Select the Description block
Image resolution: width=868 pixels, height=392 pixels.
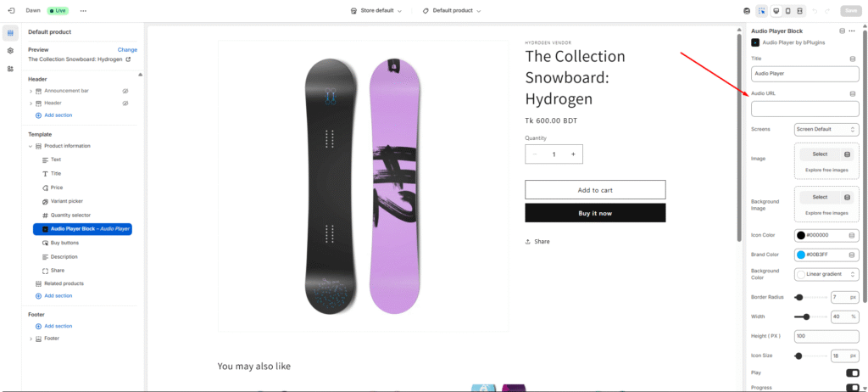[x=64, y=256]
